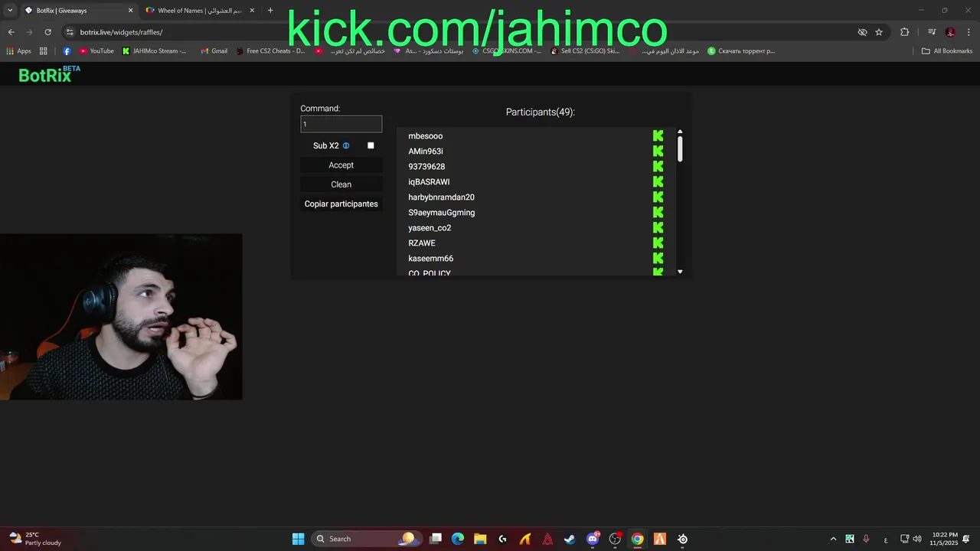Click the Accept button
Screen dimensions: 980x551
coord(341,165)
